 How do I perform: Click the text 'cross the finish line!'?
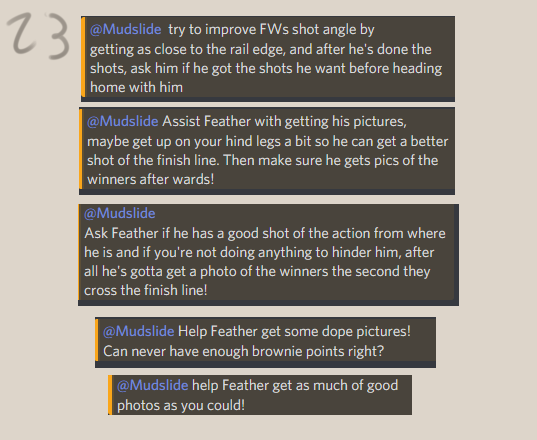(146, 290)
